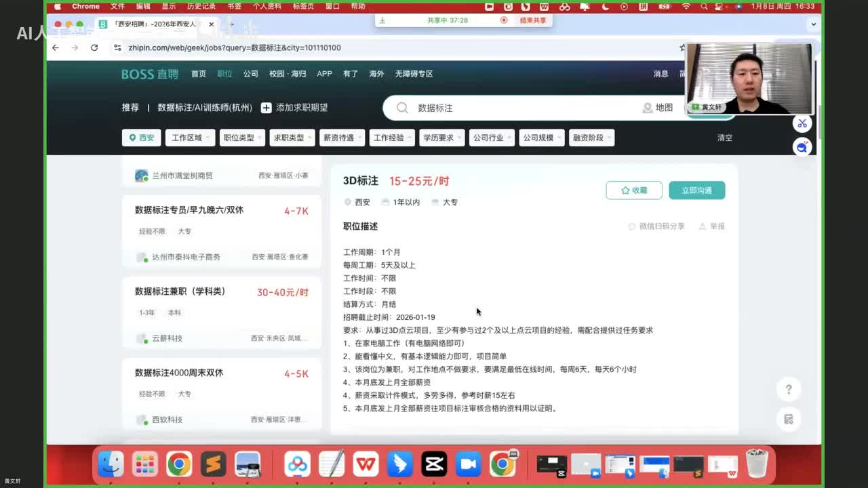Open Chrome 书签 menu
The image size is (868, 488).
click(234, 6)
